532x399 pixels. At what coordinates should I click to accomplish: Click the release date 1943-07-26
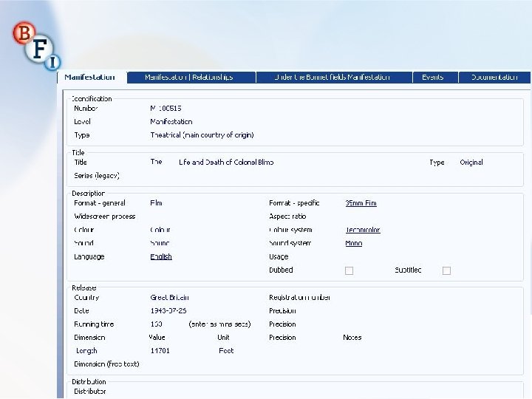tap(168, 311)
